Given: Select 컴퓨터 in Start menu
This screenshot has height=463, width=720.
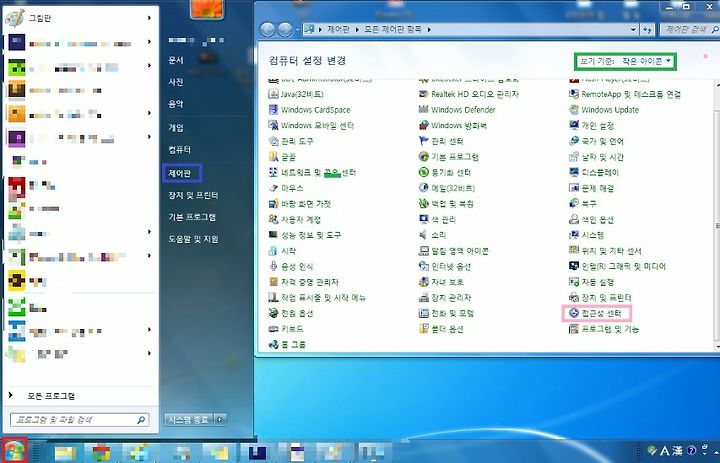Looking at the screenshot, I should 179,150.
